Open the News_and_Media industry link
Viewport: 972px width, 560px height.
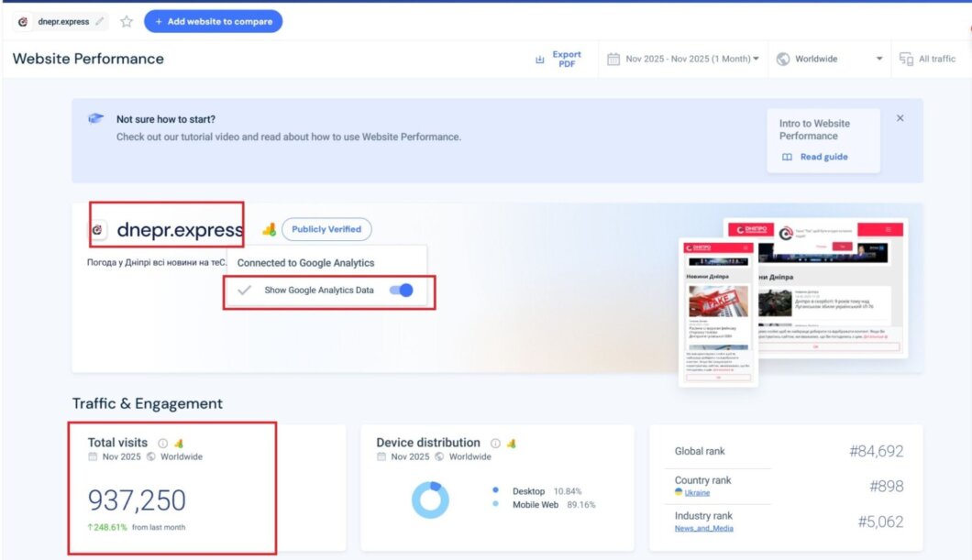[703, 528]
